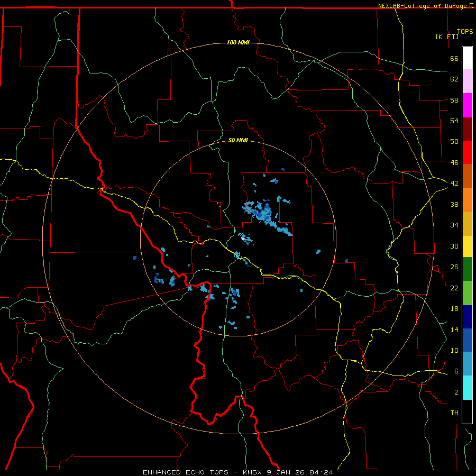Click the legend value 54

(x=454, y=121)
